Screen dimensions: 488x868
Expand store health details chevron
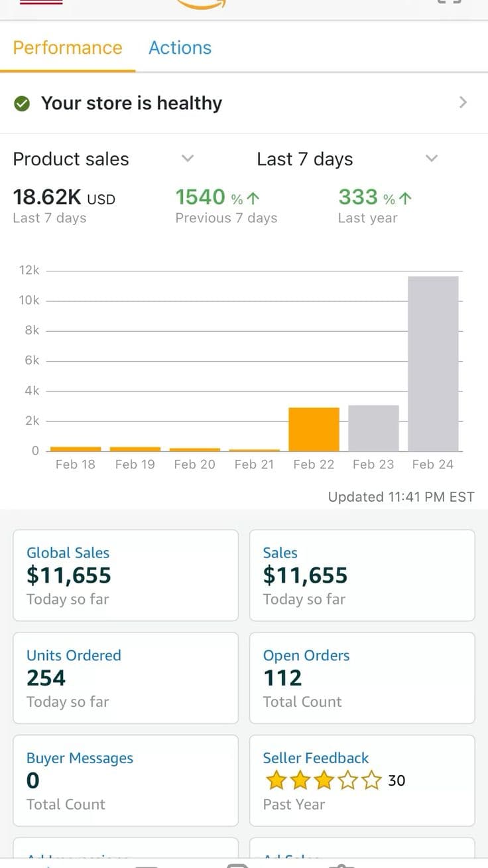(x=463, y=102)
